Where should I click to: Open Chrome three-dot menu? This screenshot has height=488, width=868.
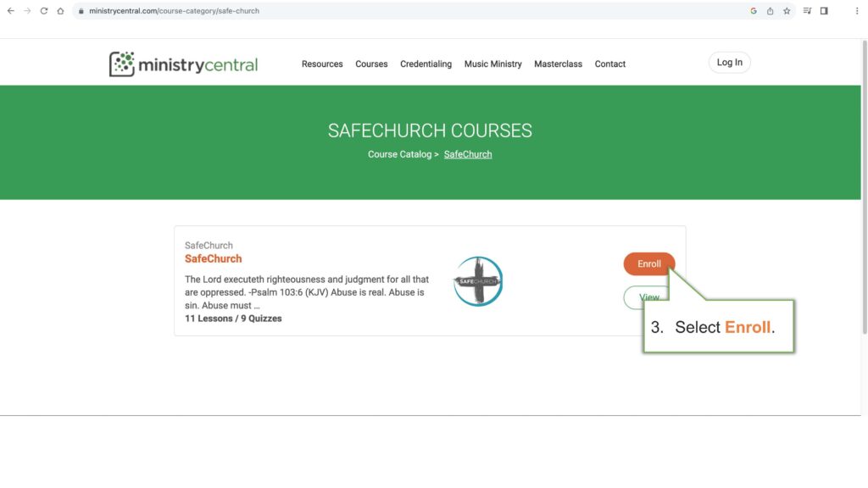click(x=857, y=10)
